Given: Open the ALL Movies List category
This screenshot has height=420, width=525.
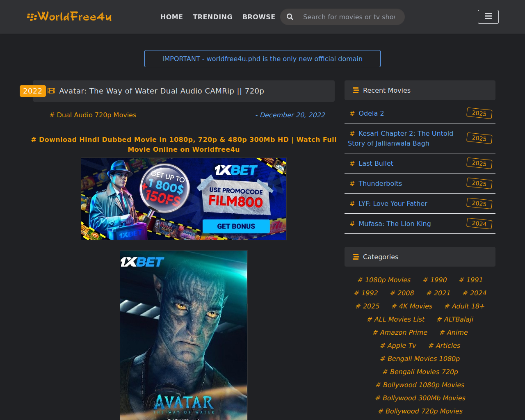Looking at the screenshot, I should pyautogui.click(x=396, y=319).
